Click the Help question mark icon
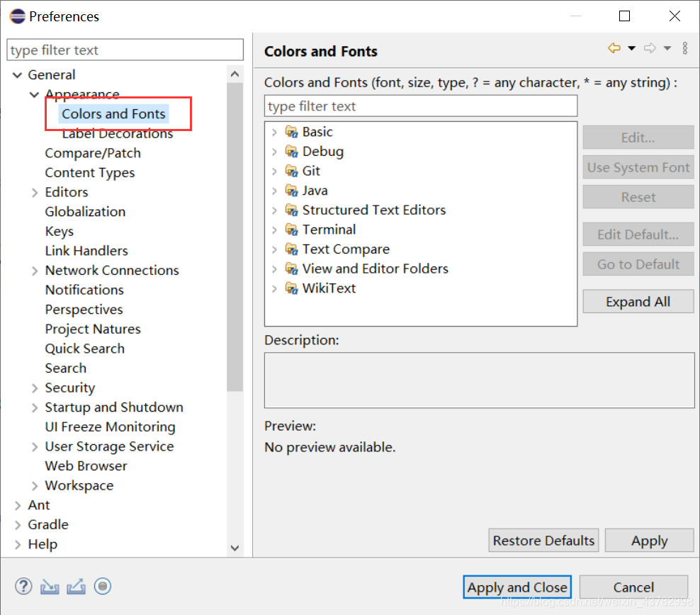 pos(23,587)
